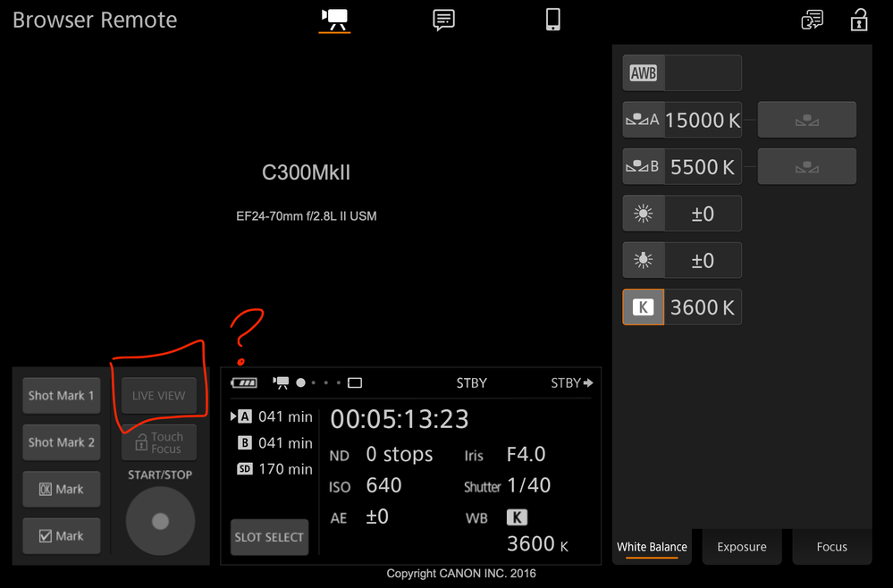The height and width of the screenshot is (588, 893).
Task: Toggle the Touch Focus lock
Action: [159, 442]
